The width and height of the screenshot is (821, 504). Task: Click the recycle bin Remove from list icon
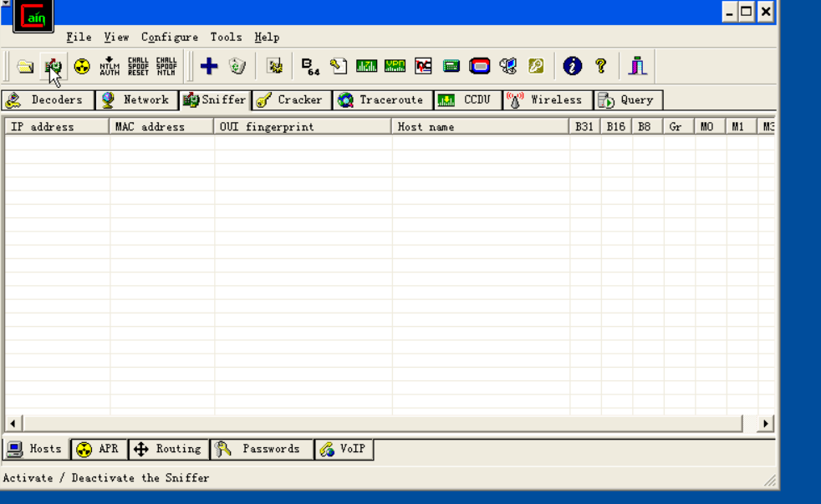pos(237,66)
